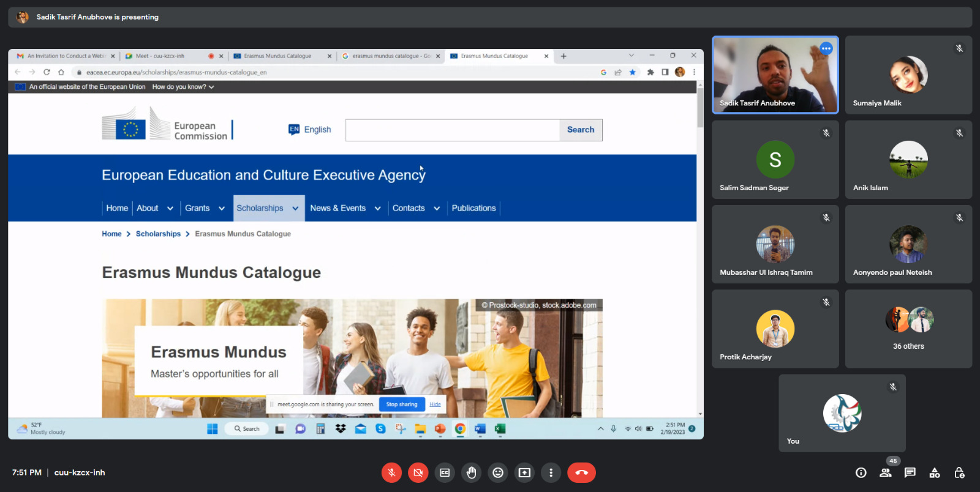Open the more options three-dot menu
The height and width of the screenshot is (492, 980).
[x=551, y=472]
